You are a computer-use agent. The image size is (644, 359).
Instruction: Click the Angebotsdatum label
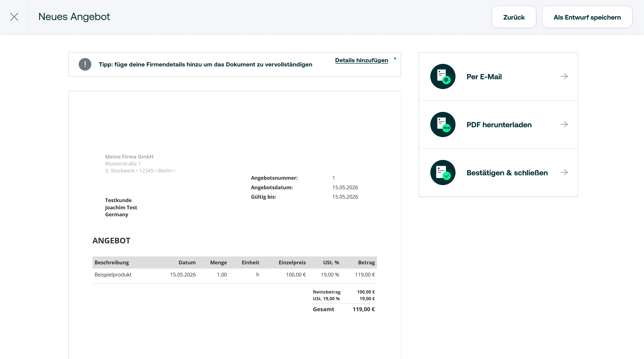tap(272, 187)
